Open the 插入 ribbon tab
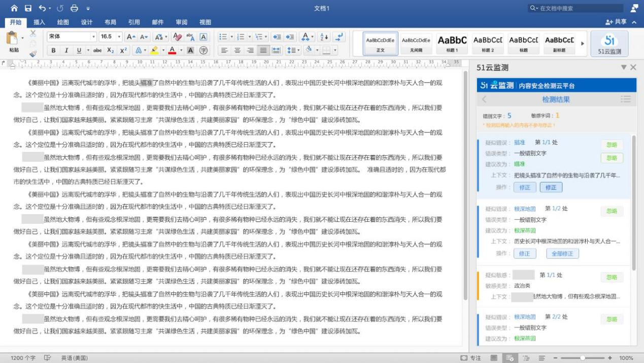This screenshot has width=644, height=363. [x=39, y=22]
